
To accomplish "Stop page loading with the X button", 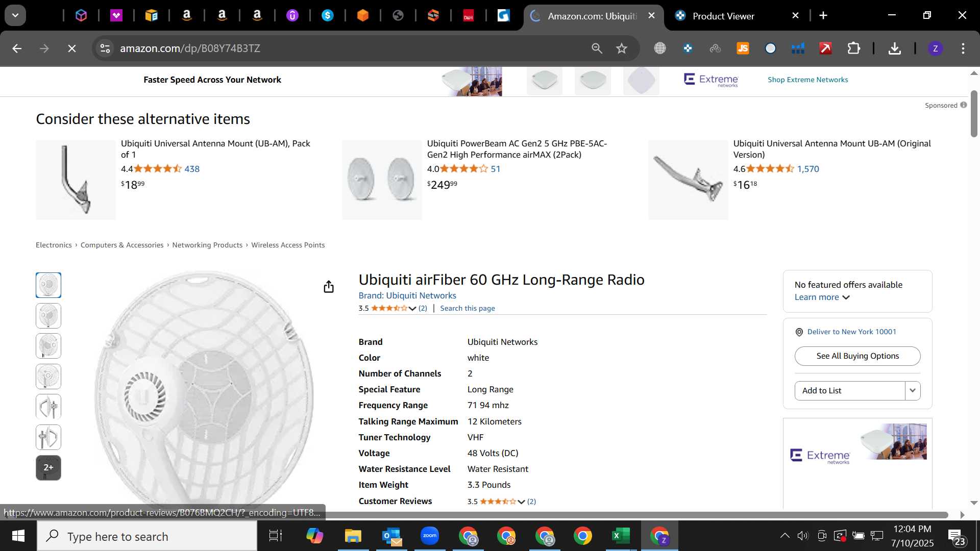I will (72, 48).
